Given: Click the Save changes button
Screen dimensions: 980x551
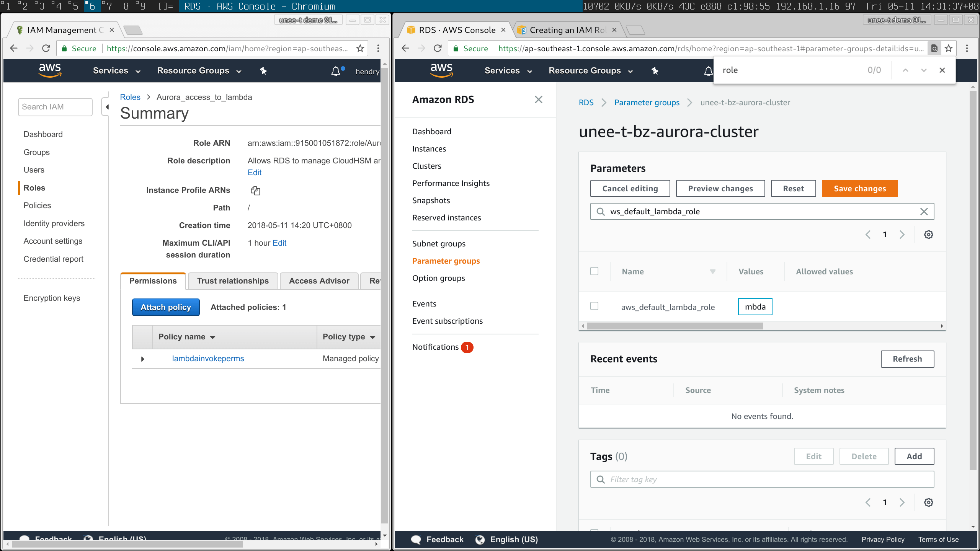Looking at the screenshot, I should [x=859, y=189].
